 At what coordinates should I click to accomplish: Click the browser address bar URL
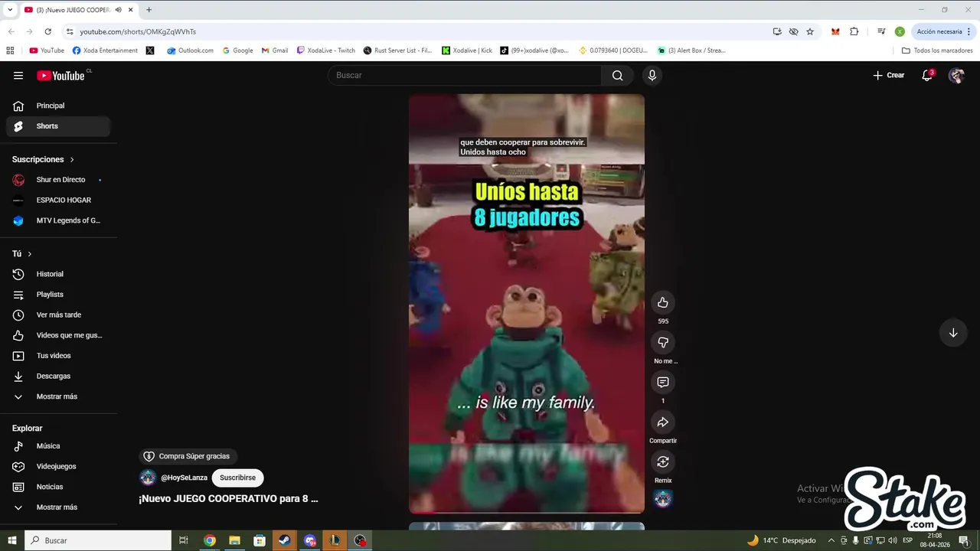click(x=138, y=31)
